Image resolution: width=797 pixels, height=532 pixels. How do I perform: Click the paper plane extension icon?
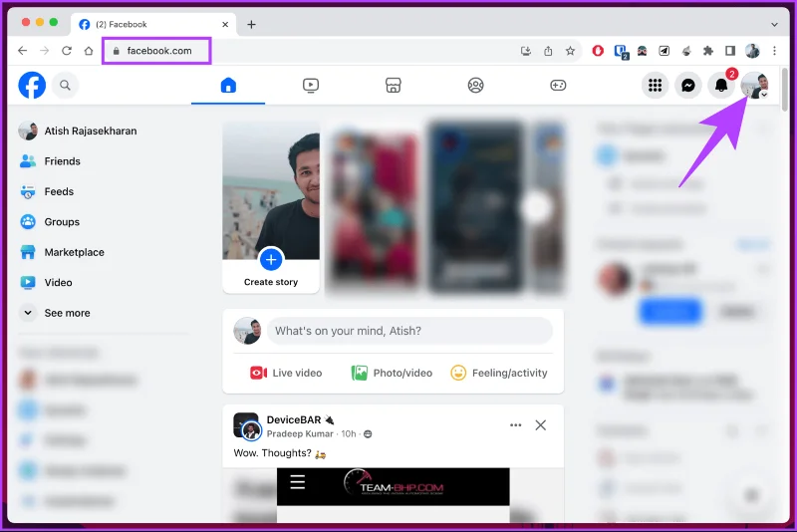pyautogui.click(x=664, y=50)
